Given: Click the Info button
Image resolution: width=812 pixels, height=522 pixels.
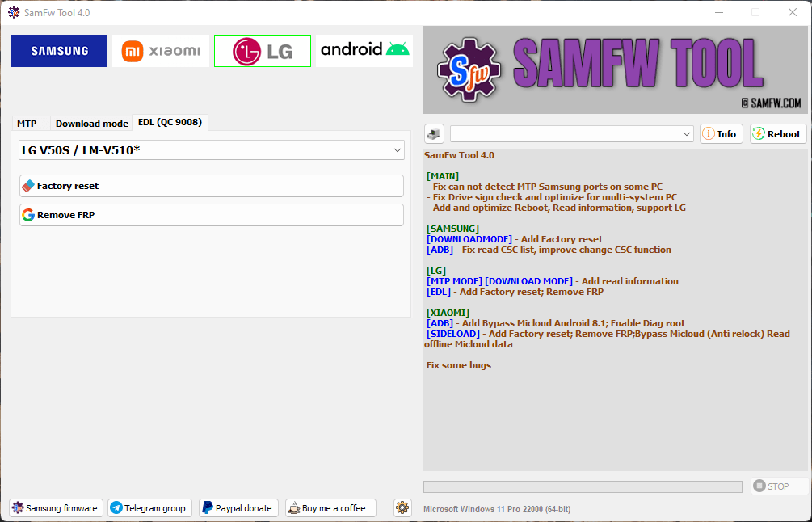Looking at the screenshot, I should [x=722, y=134].
